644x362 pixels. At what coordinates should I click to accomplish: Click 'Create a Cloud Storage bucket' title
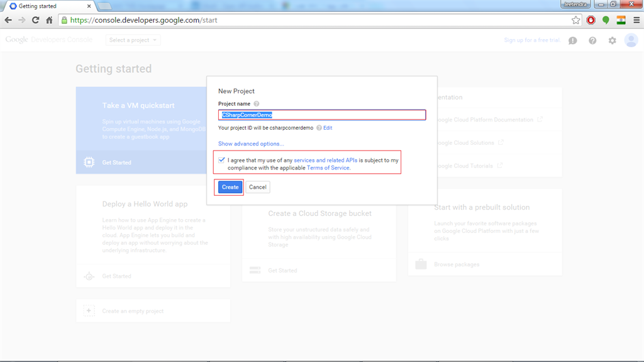click(320, 213)
